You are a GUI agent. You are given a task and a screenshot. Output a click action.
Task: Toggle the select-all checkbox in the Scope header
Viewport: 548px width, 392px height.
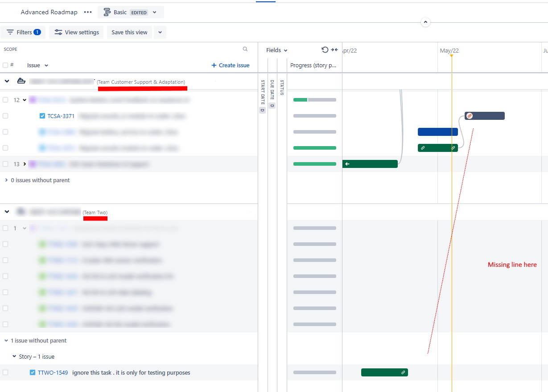click(x=4, y=65)
